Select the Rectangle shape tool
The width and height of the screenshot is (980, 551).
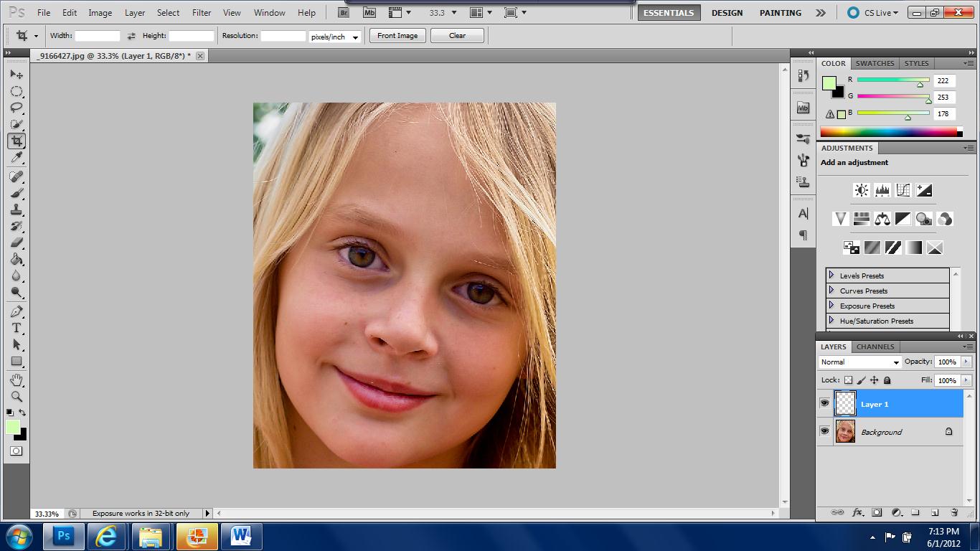(x=17, y=361)
